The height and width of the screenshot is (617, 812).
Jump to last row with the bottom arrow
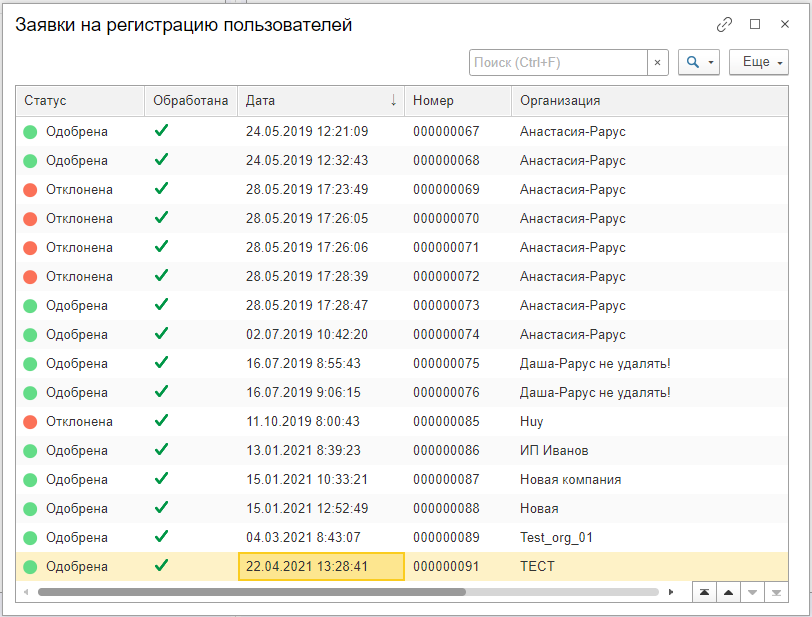[776, 592]
